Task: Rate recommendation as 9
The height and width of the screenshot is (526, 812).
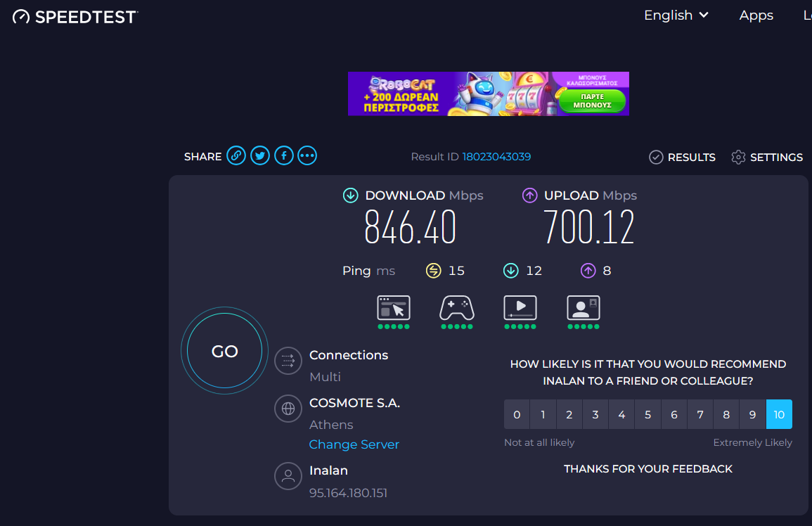Action: pos(752,414)
